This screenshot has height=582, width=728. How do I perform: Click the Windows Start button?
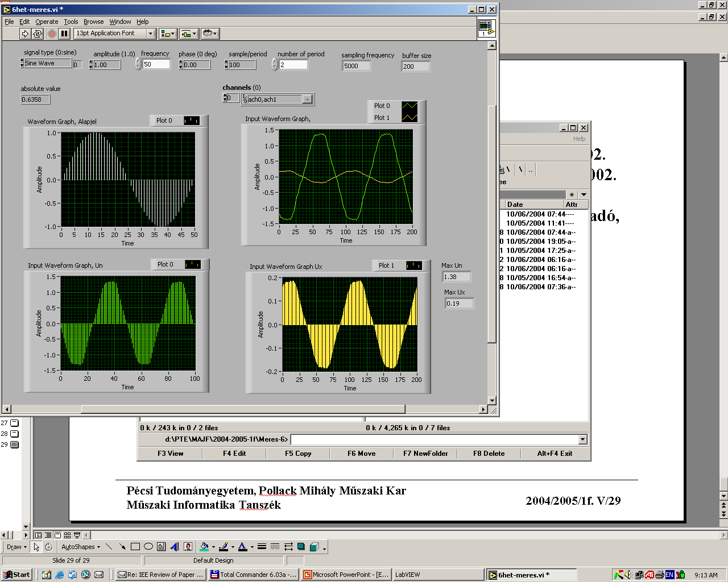pos(16,575)
